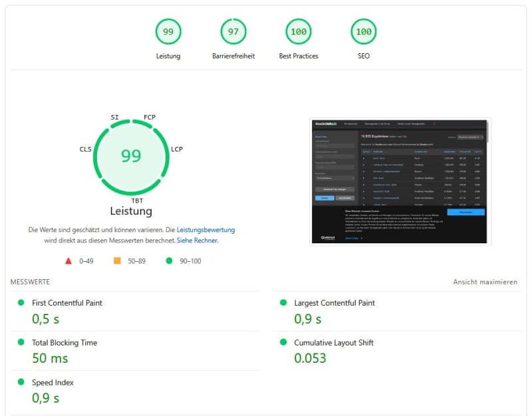
Task: Click the Leistung score circle showing 99
Action: [x=168, y=31]
